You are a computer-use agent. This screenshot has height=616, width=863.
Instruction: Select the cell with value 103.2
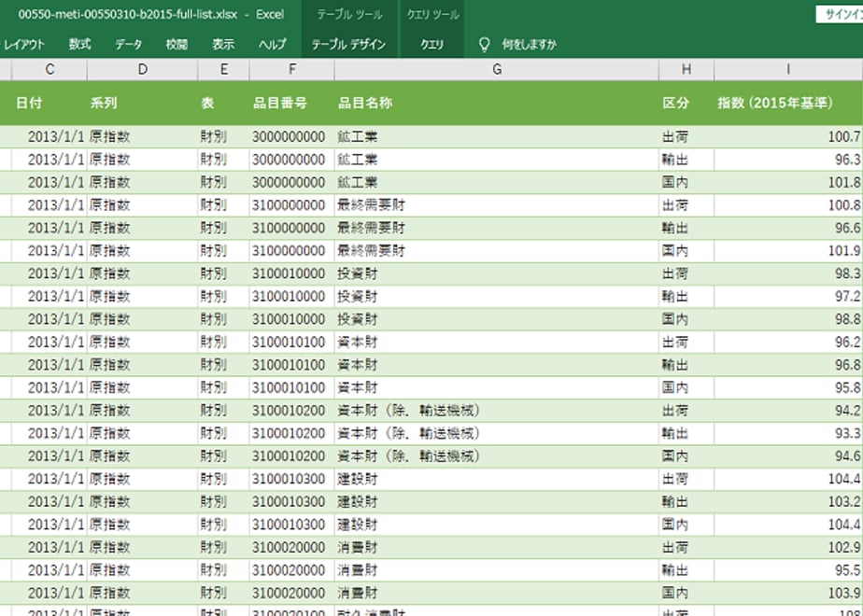(x=788, y=502)
